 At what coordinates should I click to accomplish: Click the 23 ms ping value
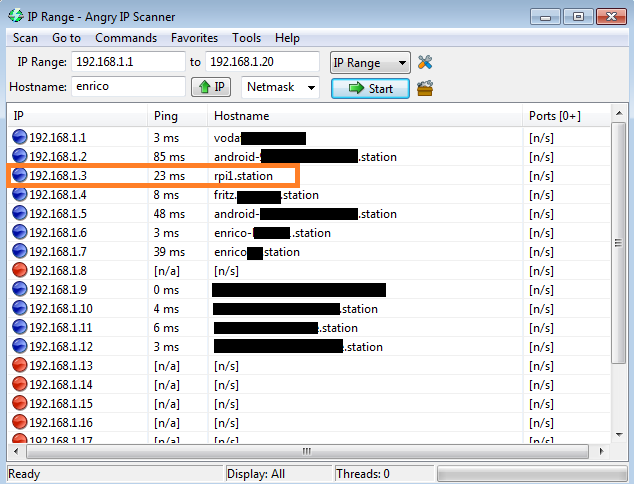coord(169,175)
